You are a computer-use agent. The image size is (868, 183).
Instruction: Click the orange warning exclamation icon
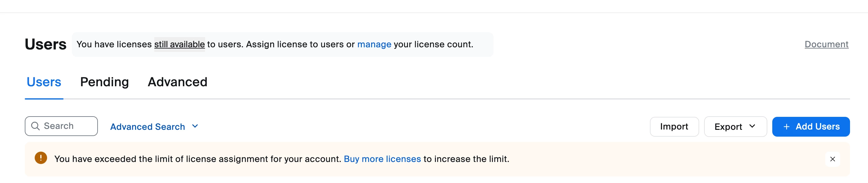[x=41, y=158]
